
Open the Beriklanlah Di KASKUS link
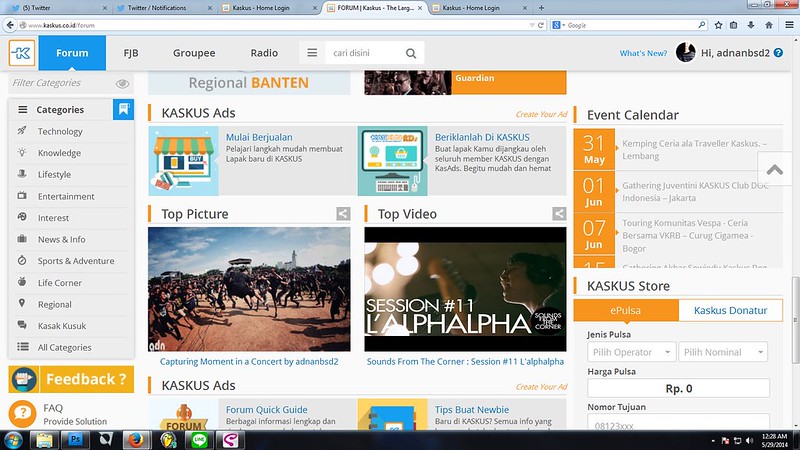click(x=482, y=137)
